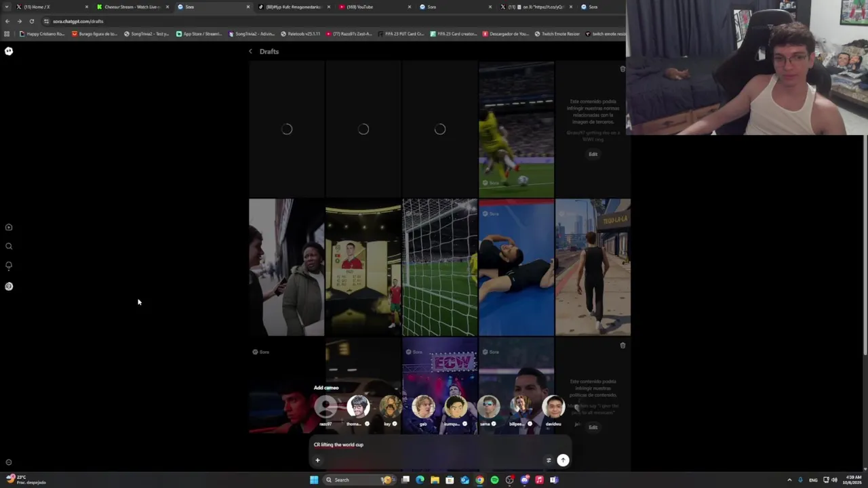This screenshot has width=868, height=488.
Task: Open the Happy Cristiano Ro... bookmark
Action: pos(42,34)
